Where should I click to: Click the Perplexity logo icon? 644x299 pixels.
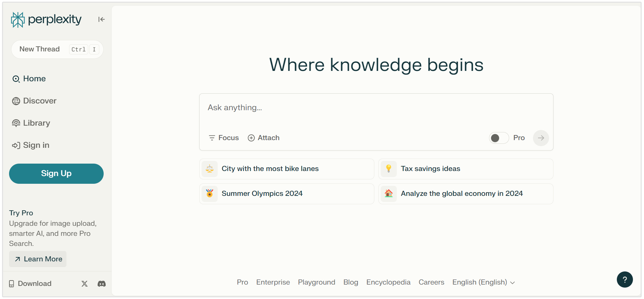click(x=18, y=20)
